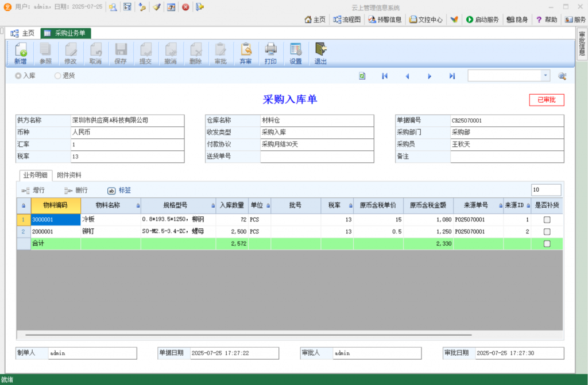Switch to the 采购业务单 tab
The width and height of the screenshot is (588, 385).
[x=65, y=33]
